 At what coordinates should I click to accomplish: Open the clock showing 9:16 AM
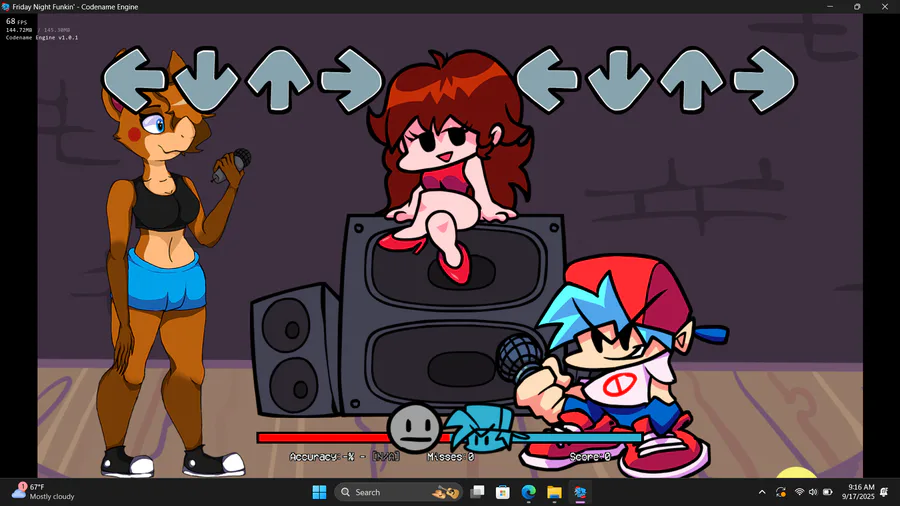click(x=858, y=492)
